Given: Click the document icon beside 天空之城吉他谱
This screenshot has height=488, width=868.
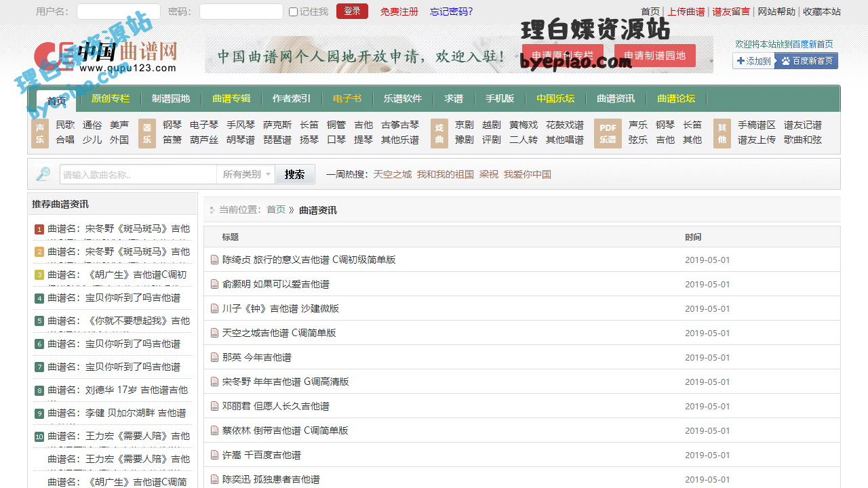Looking at the screenshot, I should point(214,333).
